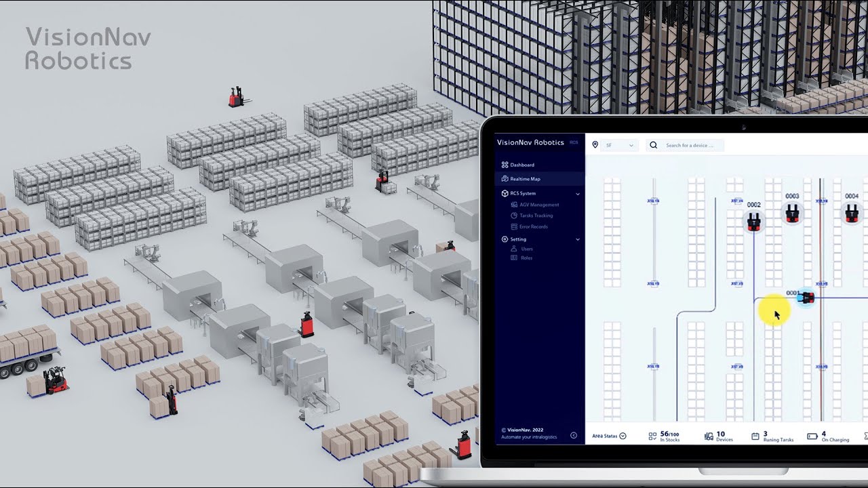Click the Devices forklift icon
Screen dimensions: 868x488
click(x=709, y=436)
